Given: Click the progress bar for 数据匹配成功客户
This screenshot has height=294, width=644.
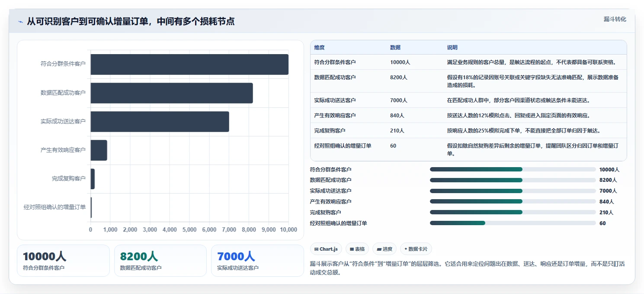Looking at the screenshot, I should [513, 180].
